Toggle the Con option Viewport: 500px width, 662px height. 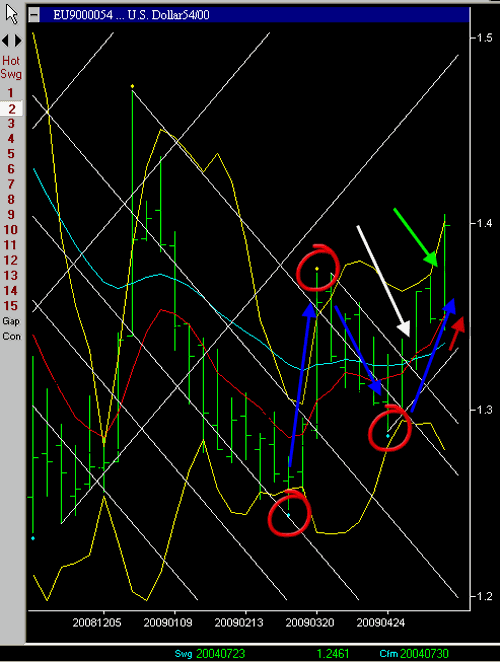point(11,336)
